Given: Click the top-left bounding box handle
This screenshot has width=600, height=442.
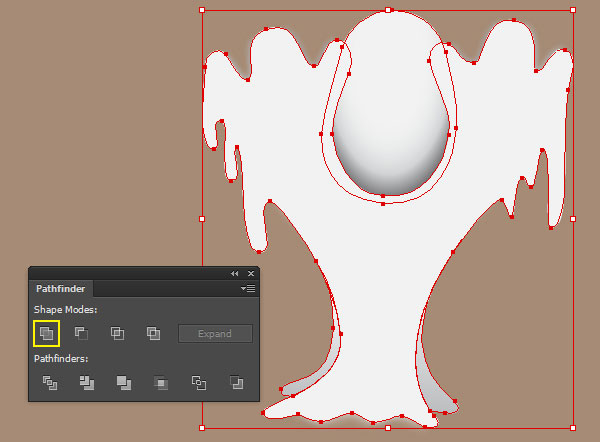Looking at the screenshot, I should (x=202, y=10).
